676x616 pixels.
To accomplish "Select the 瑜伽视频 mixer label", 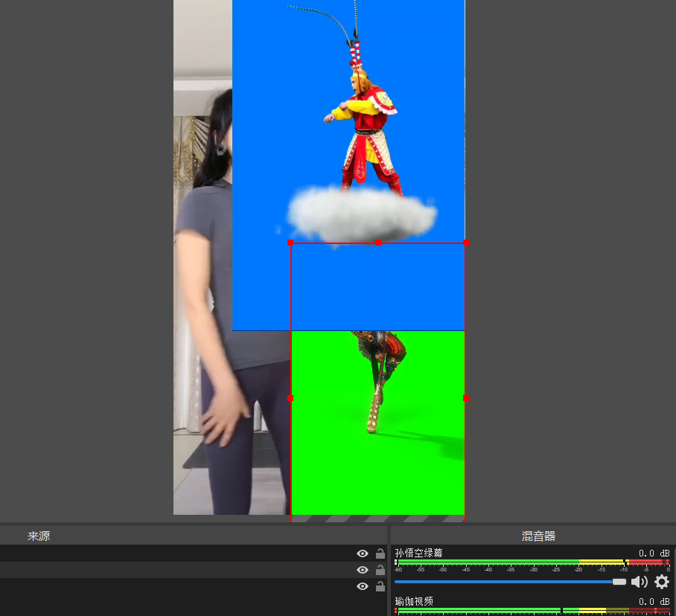I will pyautogui.click(x=414, y=601).
